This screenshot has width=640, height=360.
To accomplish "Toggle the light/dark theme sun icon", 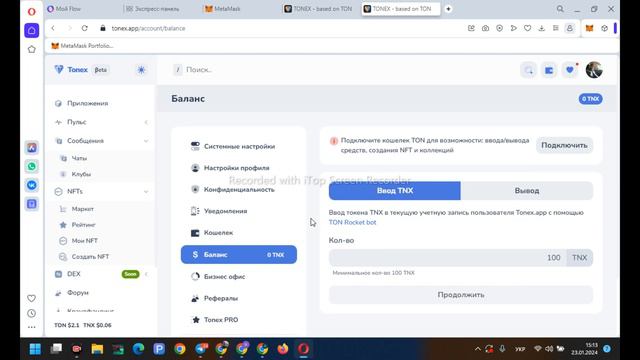I will pyautogui.click(x=141, y=70).
